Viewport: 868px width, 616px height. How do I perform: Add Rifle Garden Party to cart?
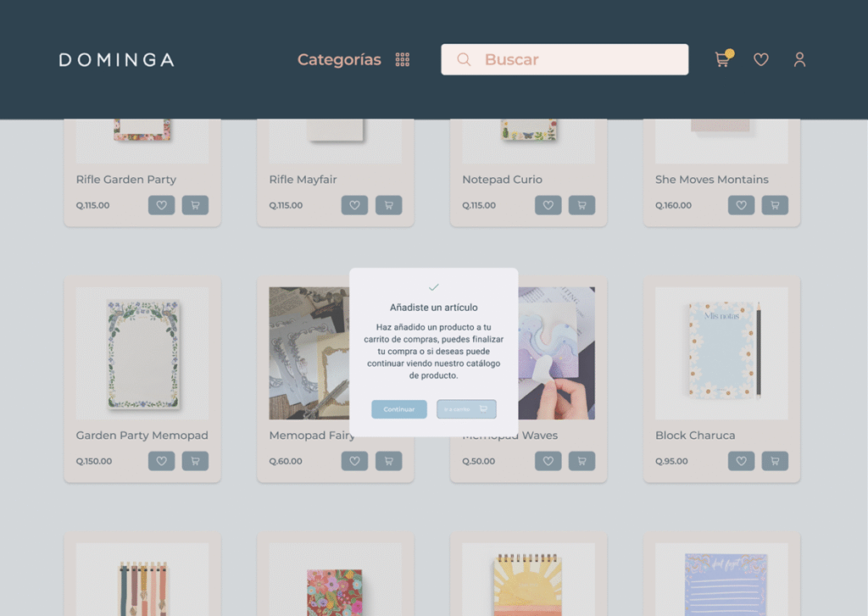click(196, 205)
